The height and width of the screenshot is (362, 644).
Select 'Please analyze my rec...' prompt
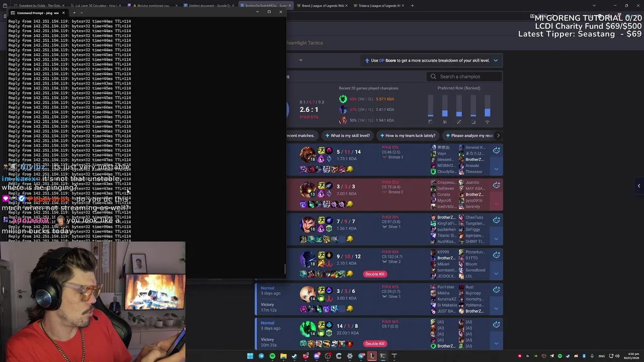tap(469, 135)
